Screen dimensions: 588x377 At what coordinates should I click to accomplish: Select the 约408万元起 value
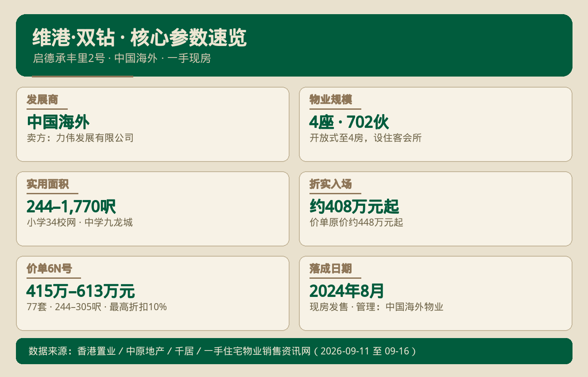coord(354,206)
